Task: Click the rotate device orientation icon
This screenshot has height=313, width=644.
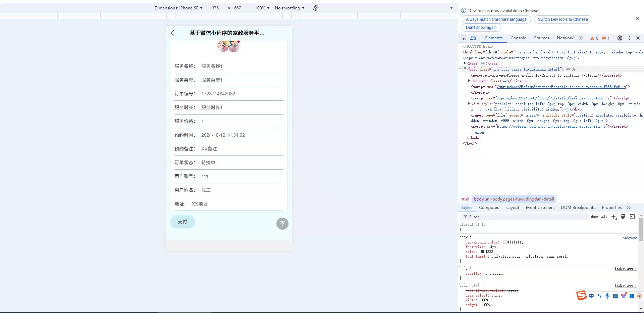Action: click(315, 8)
